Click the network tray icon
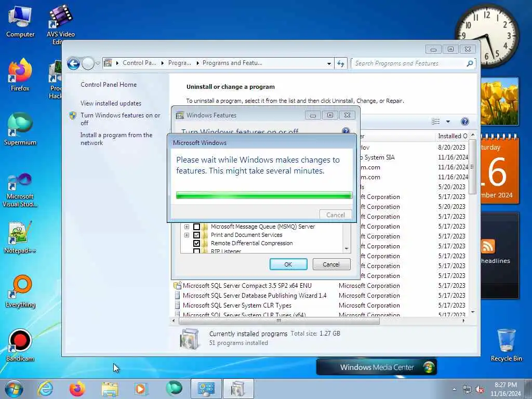Viewport: 532px width, 399px height. pos(467,390)
